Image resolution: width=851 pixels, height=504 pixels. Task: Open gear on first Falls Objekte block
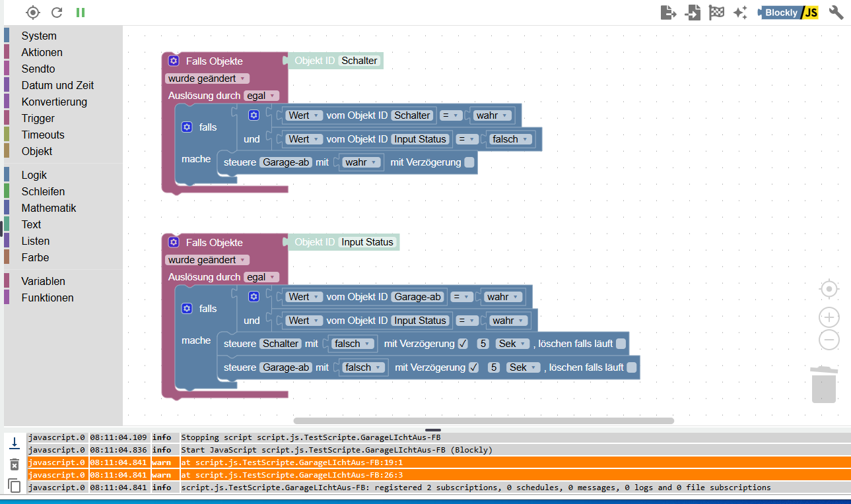coord(174,61)
